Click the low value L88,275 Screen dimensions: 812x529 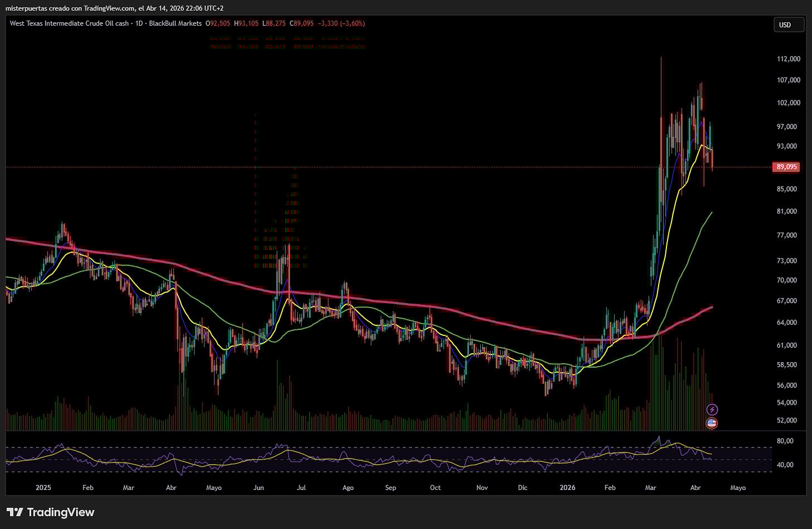click(274, 23)
